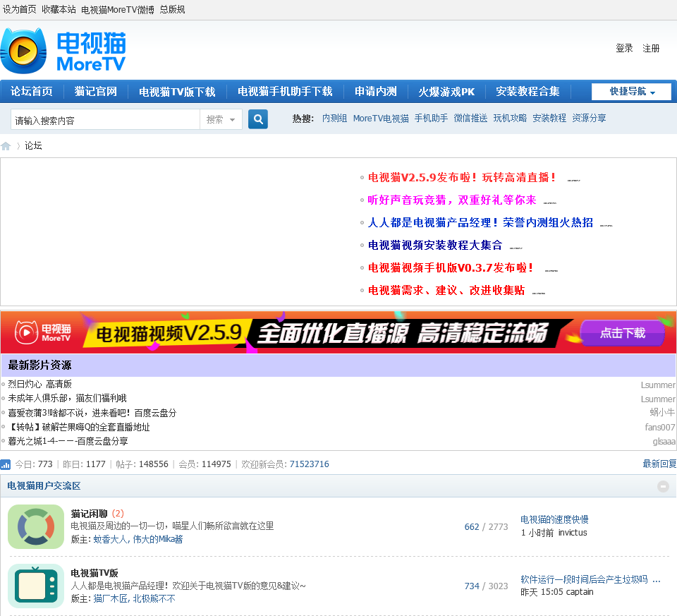Open last post 电视猫的速度快慢
Viewport: 677px width, 616px height.
tap(554, 519)
